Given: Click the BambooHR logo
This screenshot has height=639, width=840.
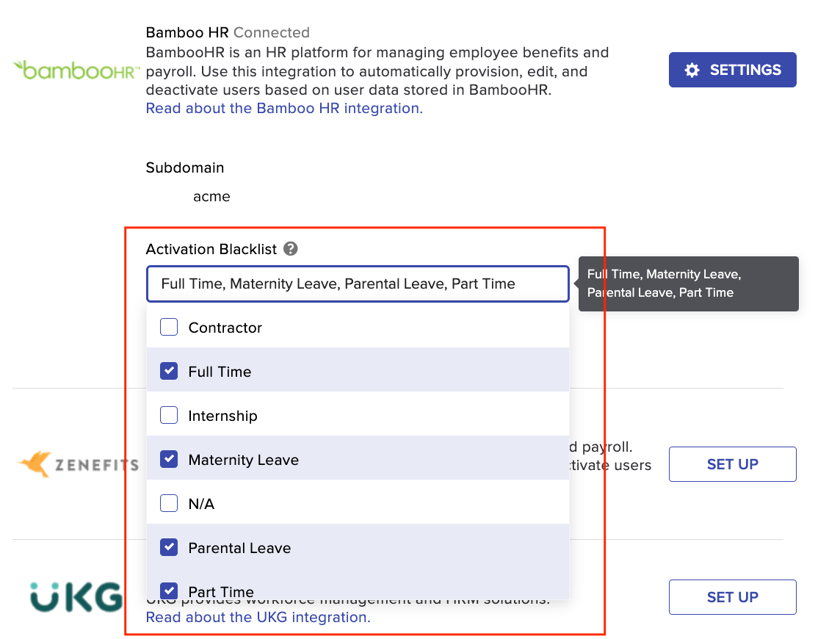Looking at the screenshot, I should point(76,71).
